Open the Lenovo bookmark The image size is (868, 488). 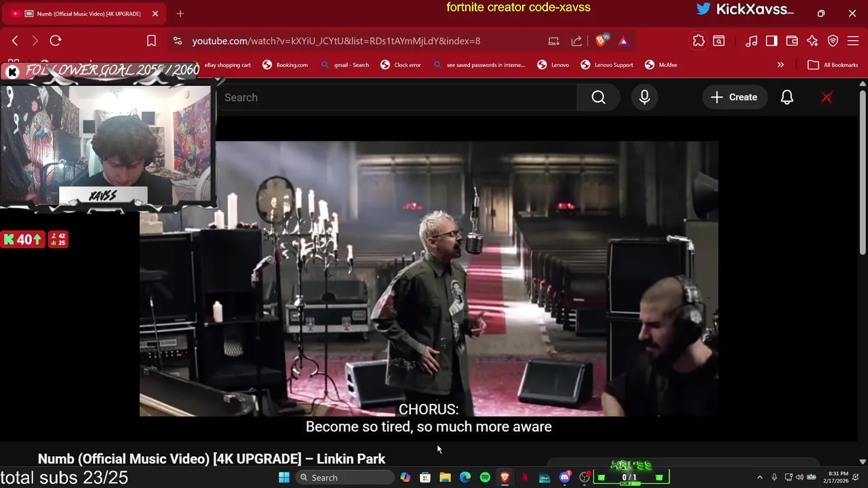click(x=553, y=65)
